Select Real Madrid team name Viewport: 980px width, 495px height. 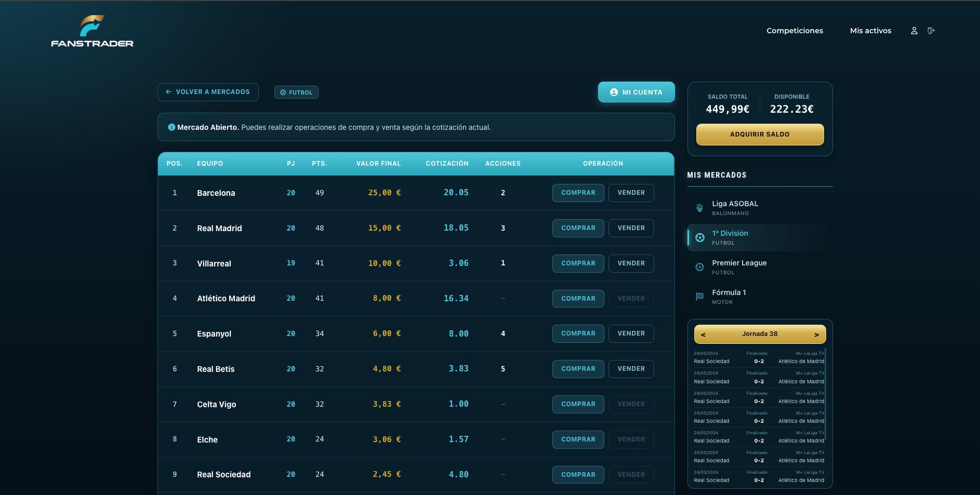(x=219, y=228)
